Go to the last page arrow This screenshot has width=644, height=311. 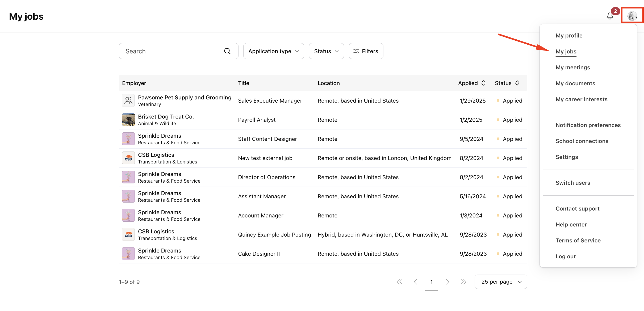(463, 282)
